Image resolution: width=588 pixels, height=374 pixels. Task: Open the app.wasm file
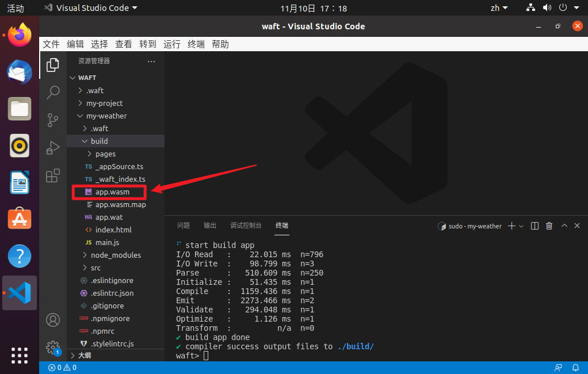pos(116,192)
